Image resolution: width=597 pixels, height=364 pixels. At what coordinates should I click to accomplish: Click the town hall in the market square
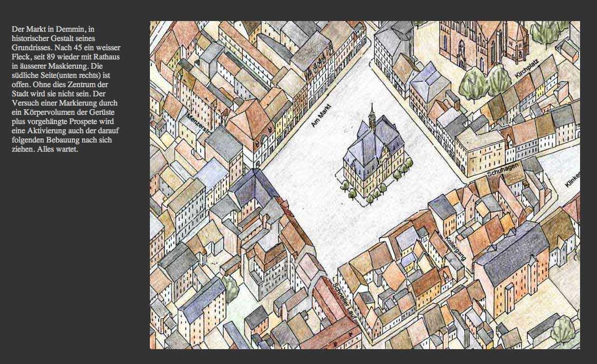(x=372, y=155)
